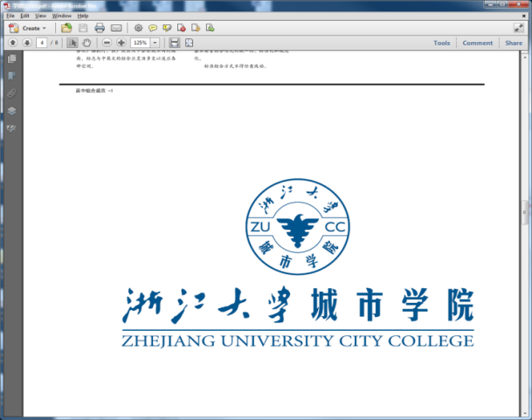Viewport: 532px width, 420px height.
Task: Open the Window menu
Action: [61, 16]
